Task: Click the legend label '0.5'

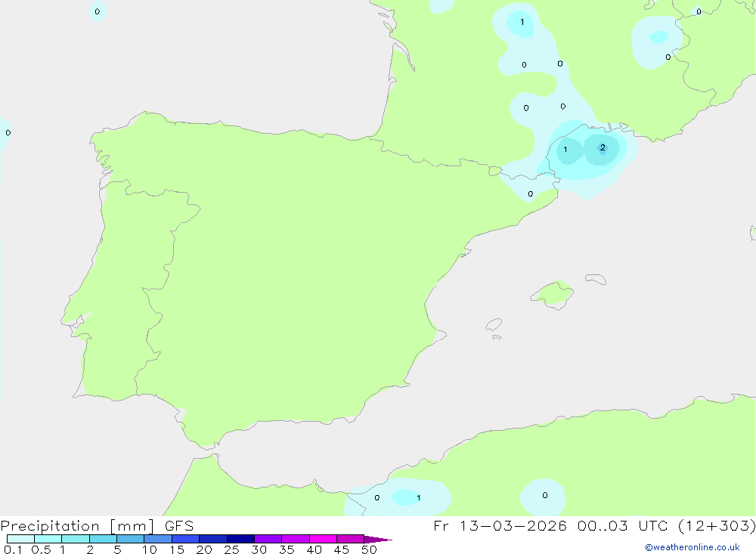Action: 41,549
